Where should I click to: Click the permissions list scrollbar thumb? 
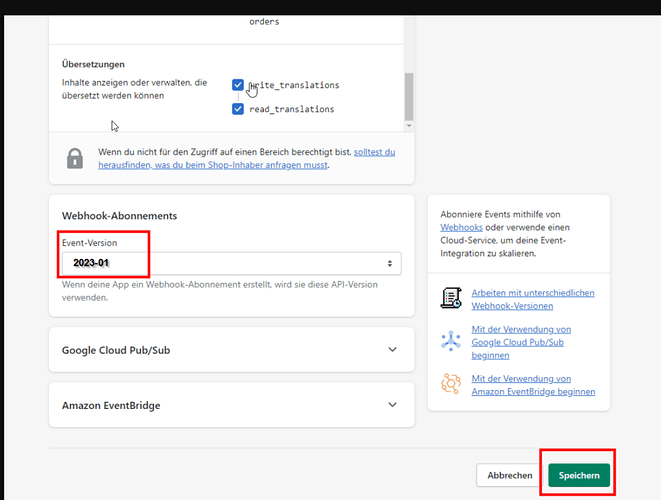[409, 97]
